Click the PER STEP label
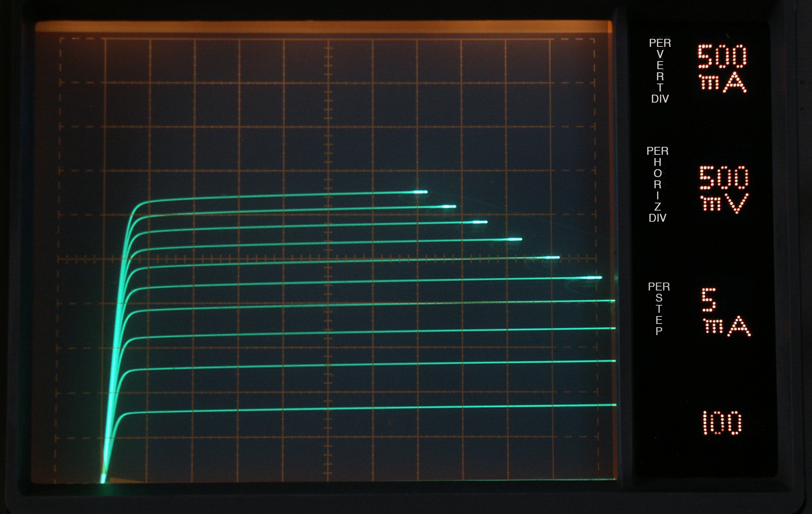Viewport: 812px width, 514px height. click(659, 309)
